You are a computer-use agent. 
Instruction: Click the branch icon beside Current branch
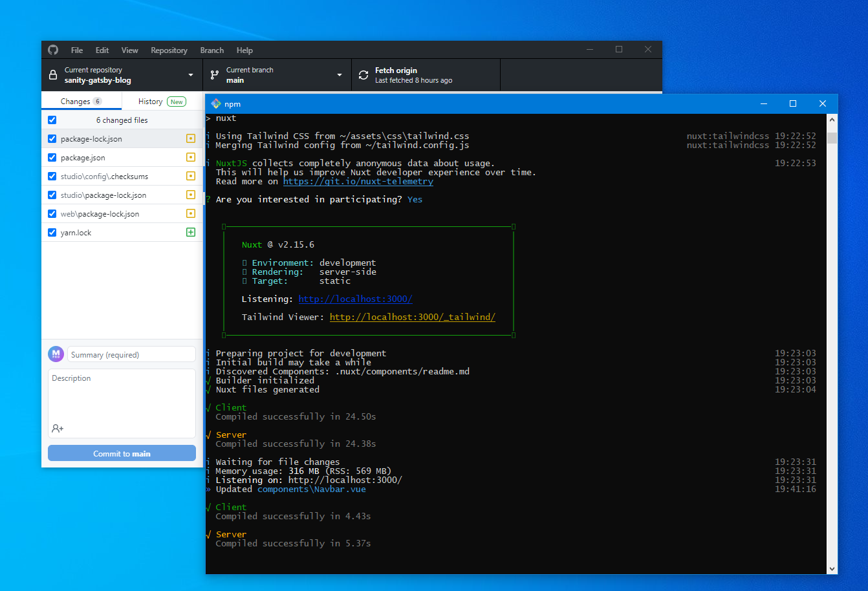coord(214,75)
